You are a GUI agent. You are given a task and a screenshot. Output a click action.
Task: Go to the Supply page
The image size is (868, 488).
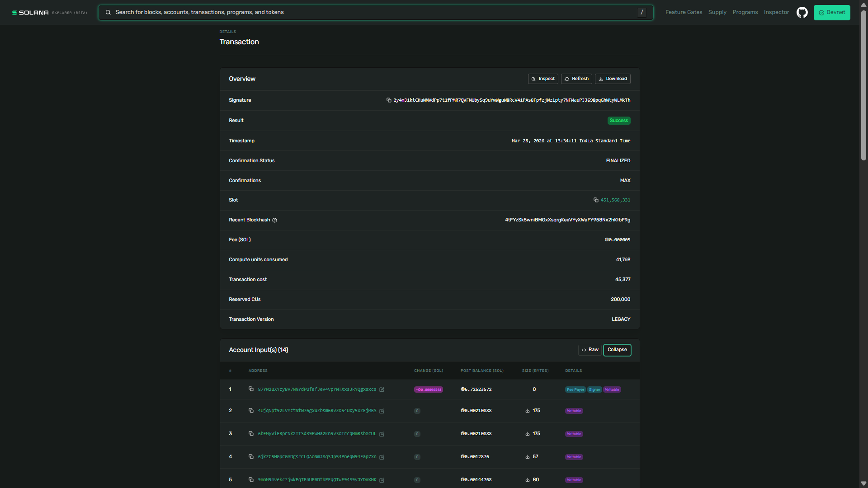tap(717, 13)
